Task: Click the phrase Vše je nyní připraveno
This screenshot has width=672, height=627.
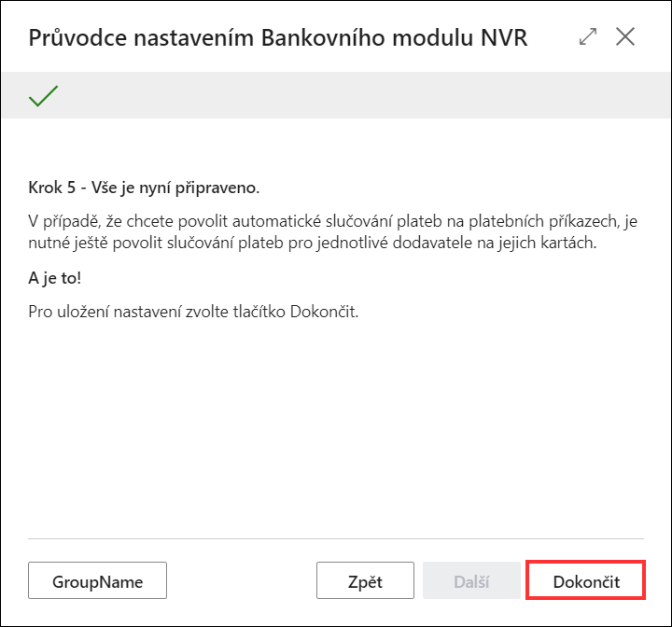Action: [175, 188]
